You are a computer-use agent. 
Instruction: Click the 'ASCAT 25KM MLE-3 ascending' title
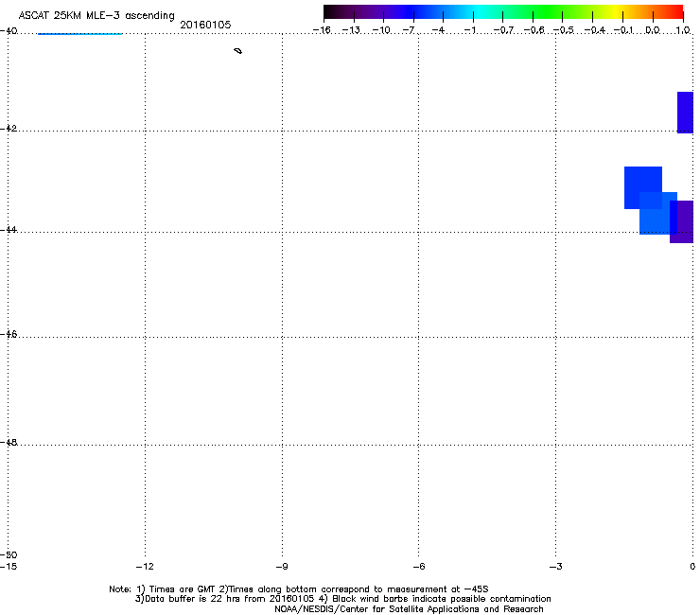96,16
